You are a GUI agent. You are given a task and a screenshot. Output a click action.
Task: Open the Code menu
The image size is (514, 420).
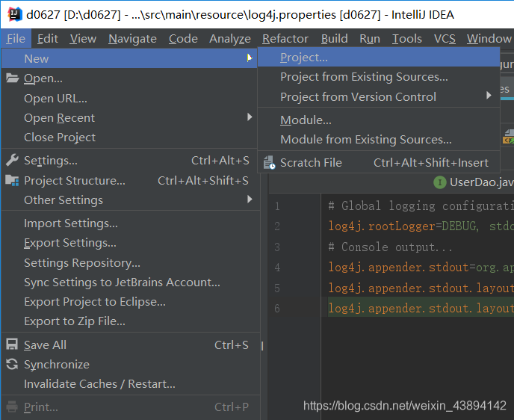coord(183,39)
